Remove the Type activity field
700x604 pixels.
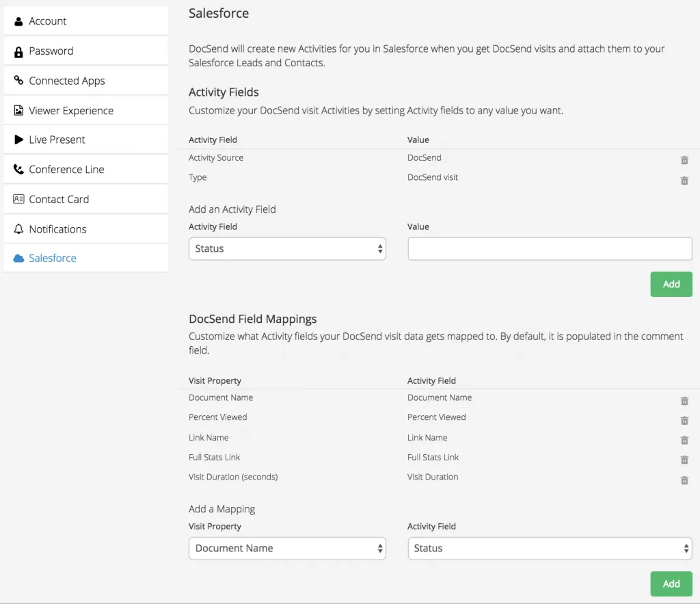click(684, 181)
